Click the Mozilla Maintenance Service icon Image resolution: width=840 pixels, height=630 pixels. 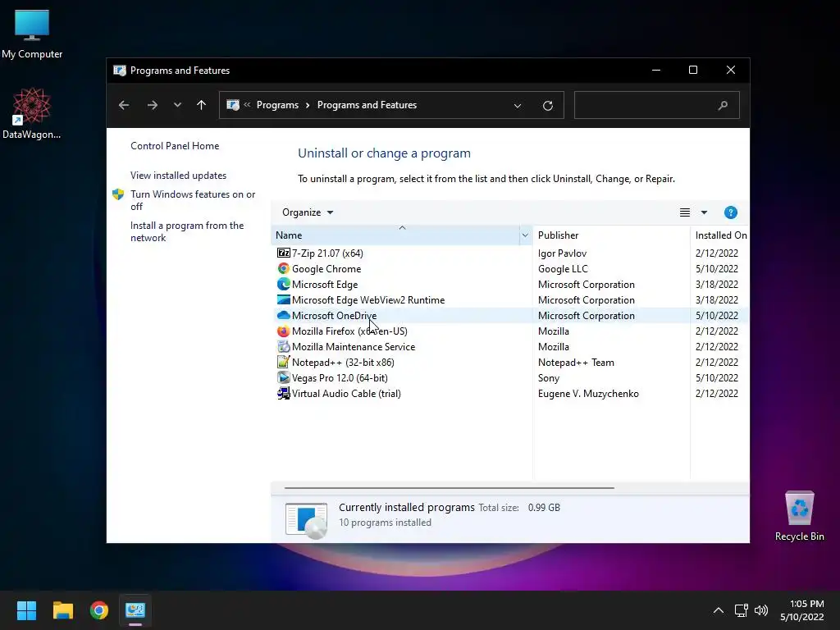(283, 346)
